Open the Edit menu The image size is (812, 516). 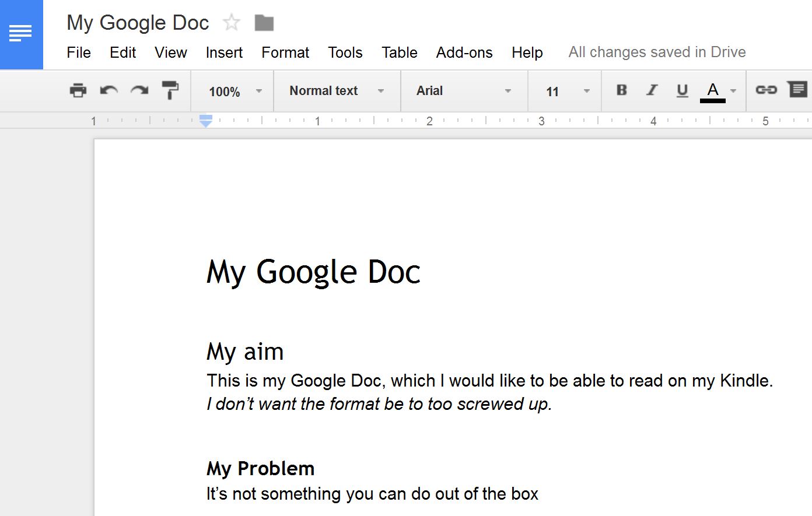point(123,52)
